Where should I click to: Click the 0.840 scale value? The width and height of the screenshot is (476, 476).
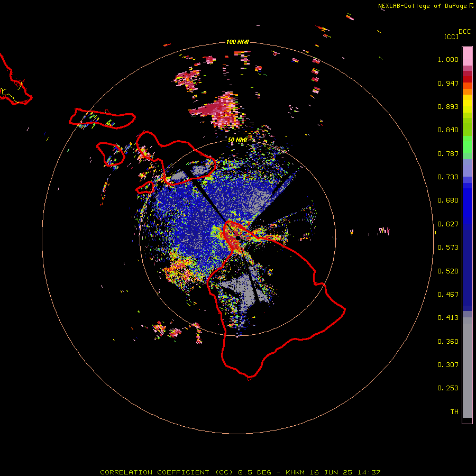448,130
